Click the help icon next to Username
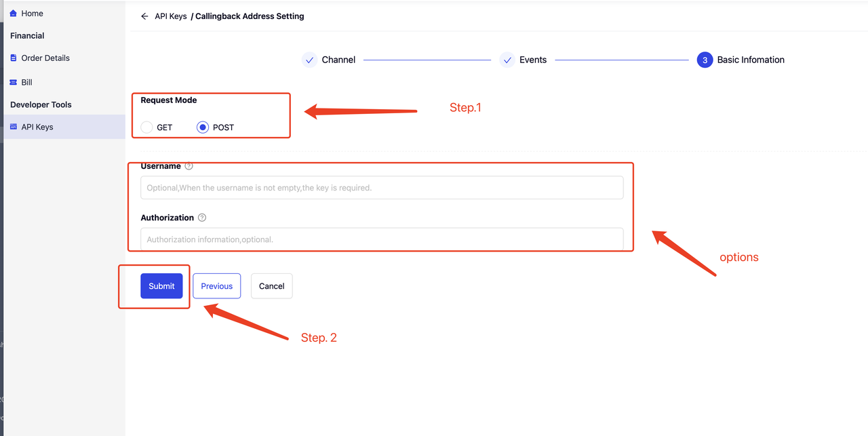868x436 pixels. 189,166
